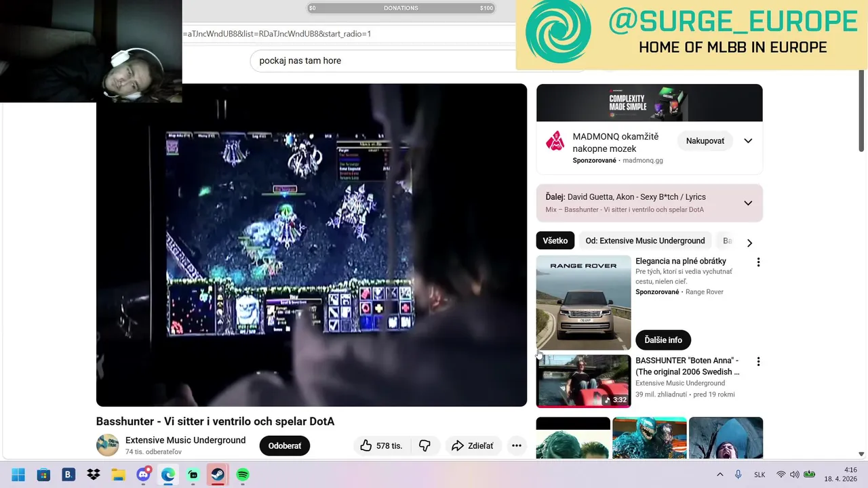This screenshot has height=488, width=868.
Task: Click the Nakupovať button
Action: [x=705, y=141]
